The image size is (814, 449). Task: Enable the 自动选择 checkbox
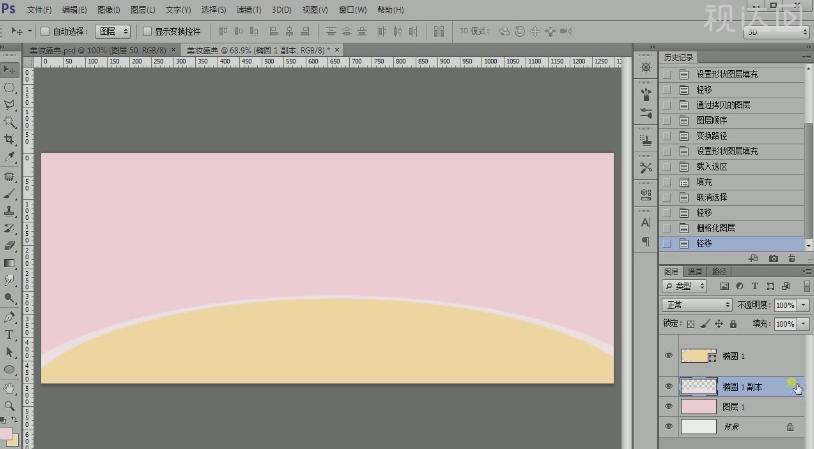(46, 32)
